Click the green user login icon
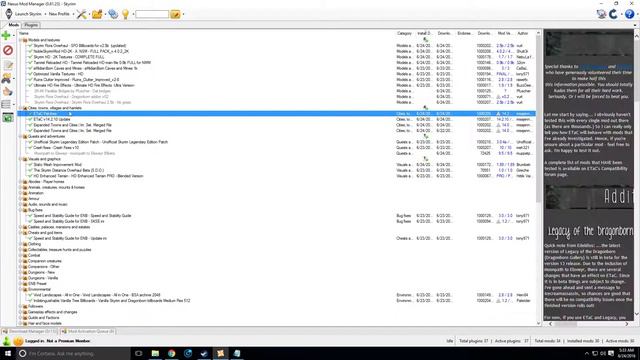Image resolution: width=640 pixels, height=360 pixels. click(x=7, y=341)
